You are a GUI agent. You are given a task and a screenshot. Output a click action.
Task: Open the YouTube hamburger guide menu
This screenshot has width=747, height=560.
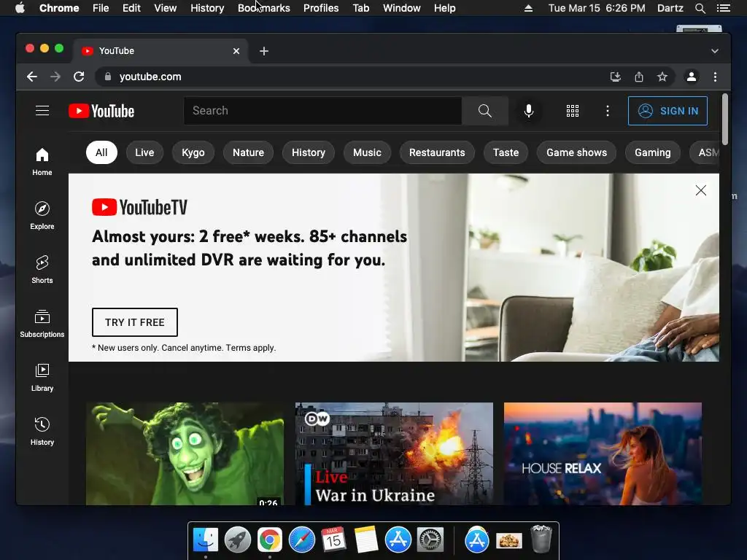(42, 111)
